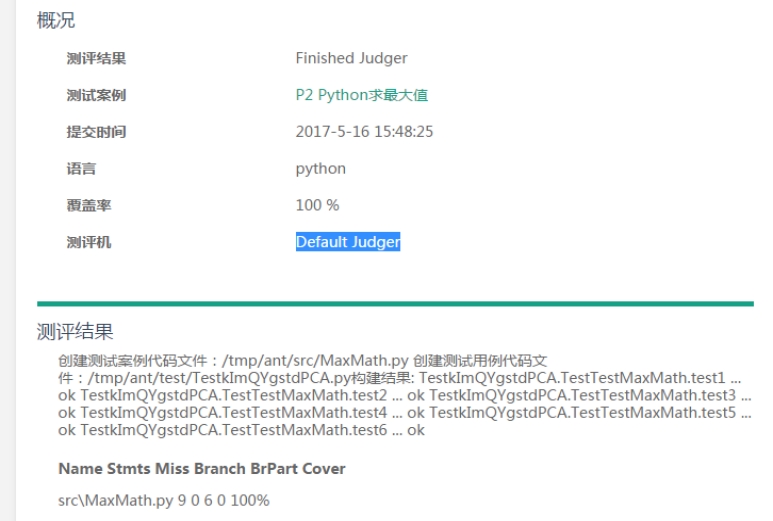Click the Name Stmts Miss Branch BrPart Cover header
The height and width of the screenshot is (521, 773).
pyautogui.click(x=202, y=468)
